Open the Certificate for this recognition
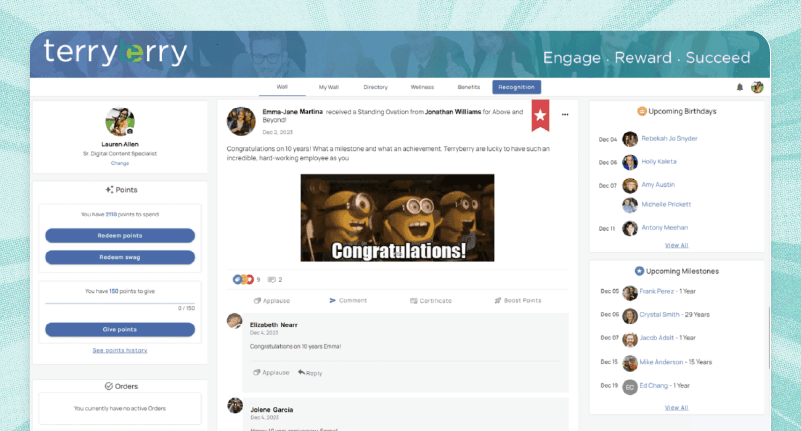The height and width of the screenshot is (431, 801). click(x=430, y=300)
